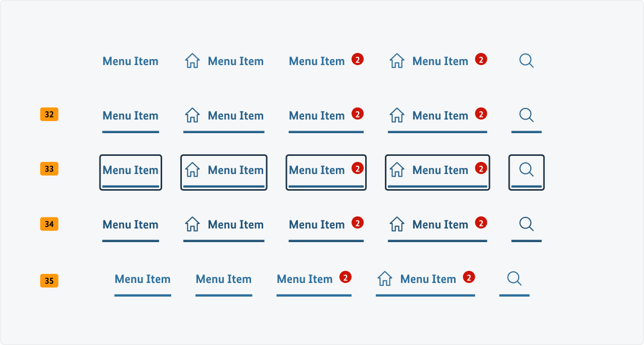Click the home icon in the bottom row 35
The image size is (644, 345).
tap(385, 278)
